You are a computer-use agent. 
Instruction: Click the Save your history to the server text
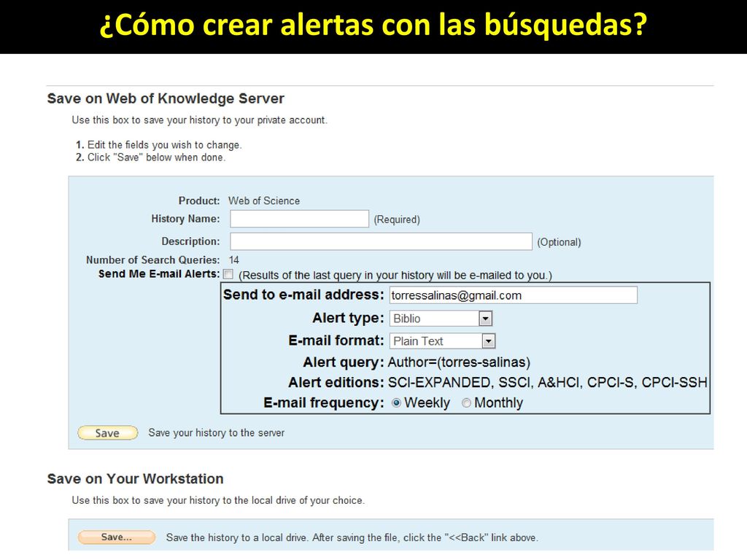216,433
